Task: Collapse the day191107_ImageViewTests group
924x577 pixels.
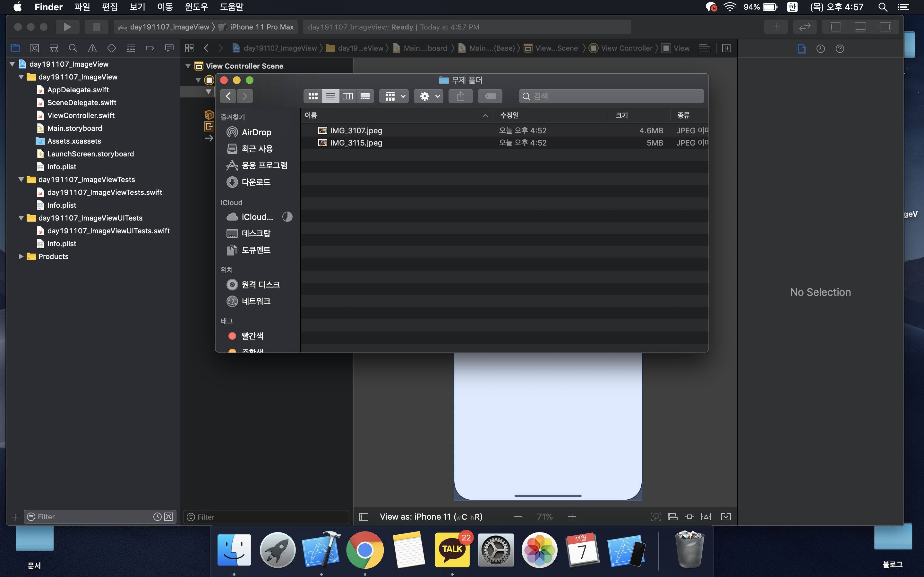Action: 21,180
